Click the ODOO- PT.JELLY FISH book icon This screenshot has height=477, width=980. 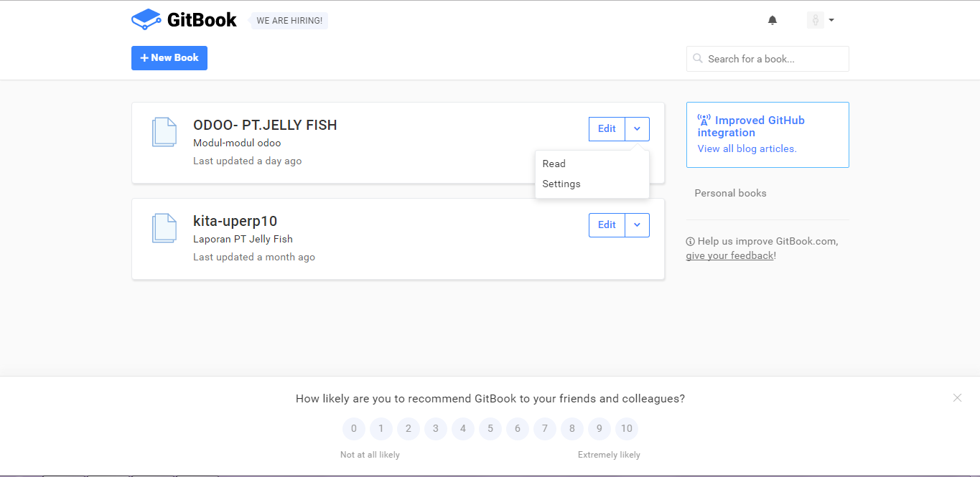click(164, 133)
